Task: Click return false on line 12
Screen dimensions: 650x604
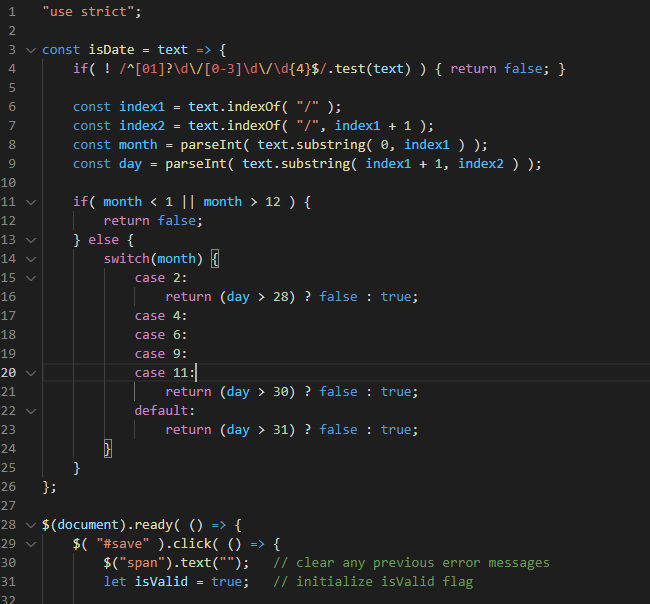Action: click(x=153, y=221)
